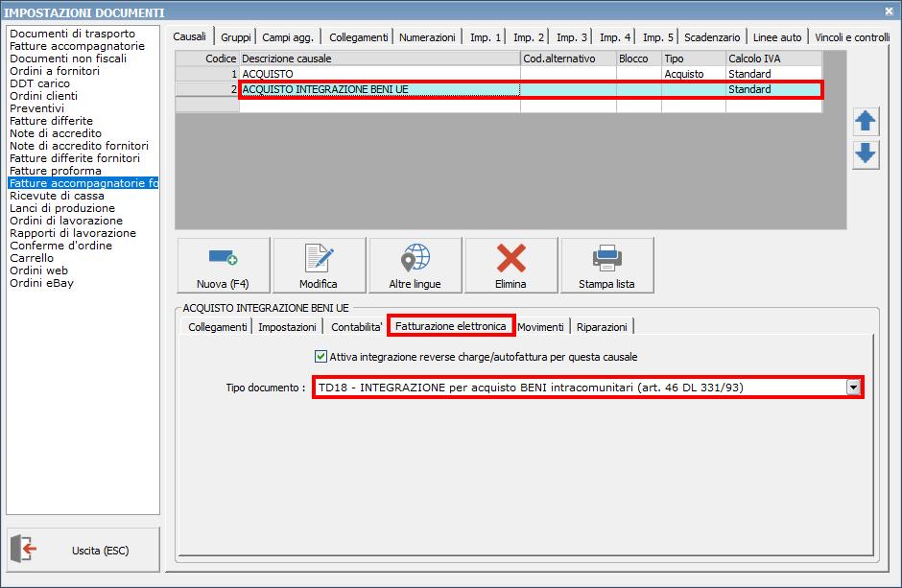Open the Imp. 2 tab
The height and width of the screenshot is (588, 902).
pos(528,37)
